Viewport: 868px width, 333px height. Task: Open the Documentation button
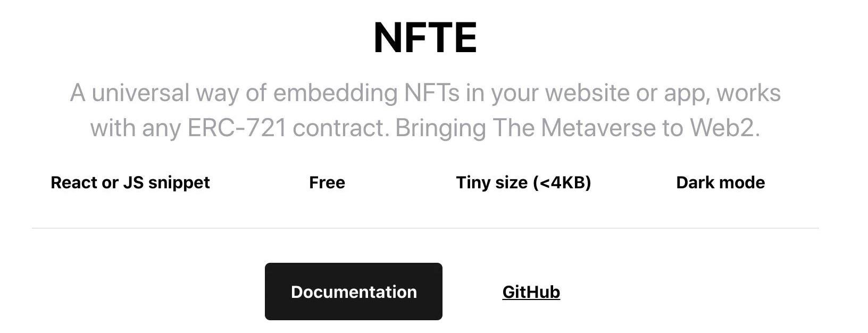[x=354, y=292]
